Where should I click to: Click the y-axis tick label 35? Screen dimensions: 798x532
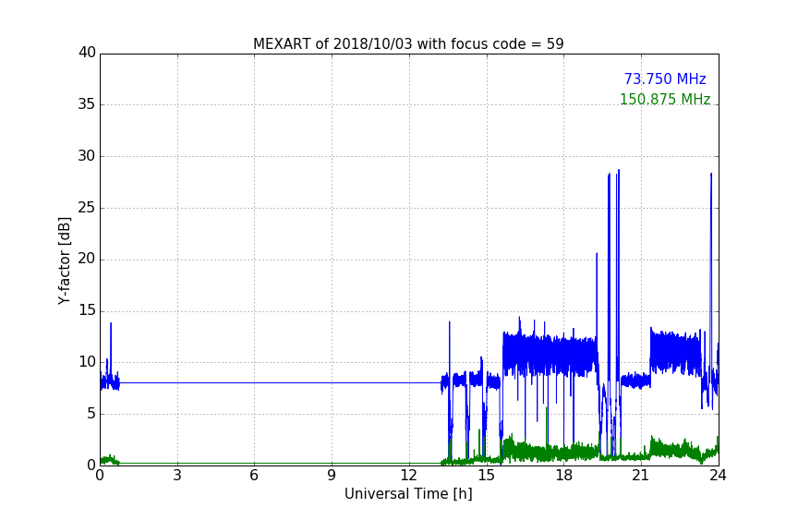(x=87, y=104)
